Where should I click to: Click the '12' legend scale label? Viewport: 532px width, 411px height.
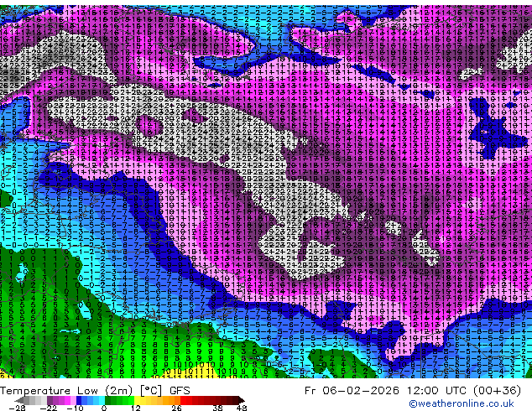[x=136, y=408]
